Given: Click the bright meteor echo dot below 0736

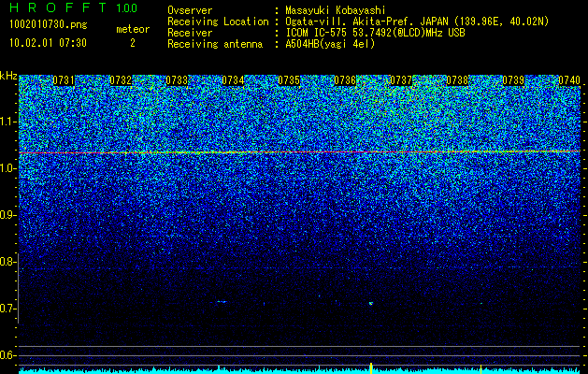Looking at the screenshot, I should (x=371, y=303).
